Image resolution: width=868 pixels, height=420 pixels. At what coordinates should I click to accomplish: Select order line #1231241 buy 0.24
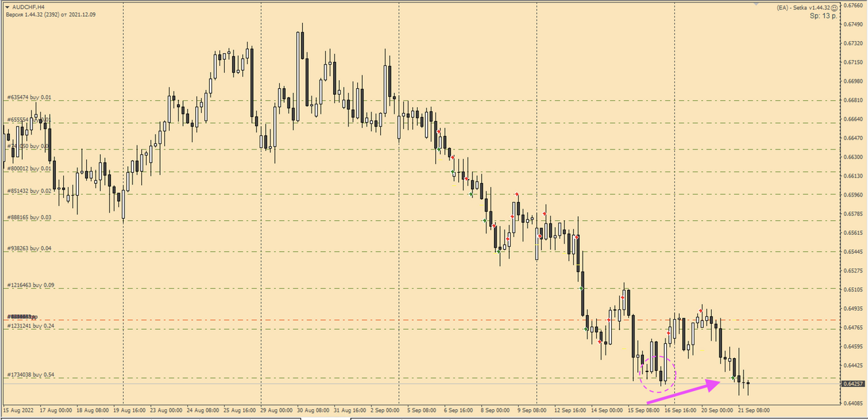(x=30, y=325)
